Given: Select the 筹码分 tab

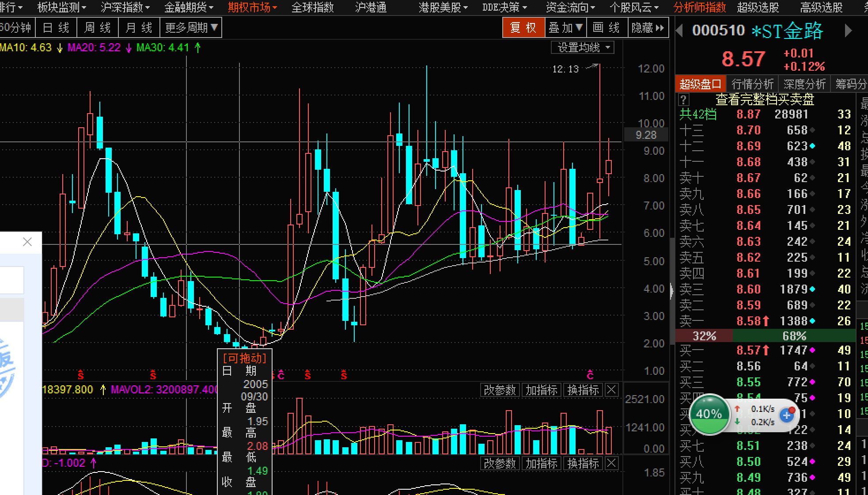Looking at the screenshot, I should pos(850,84).
